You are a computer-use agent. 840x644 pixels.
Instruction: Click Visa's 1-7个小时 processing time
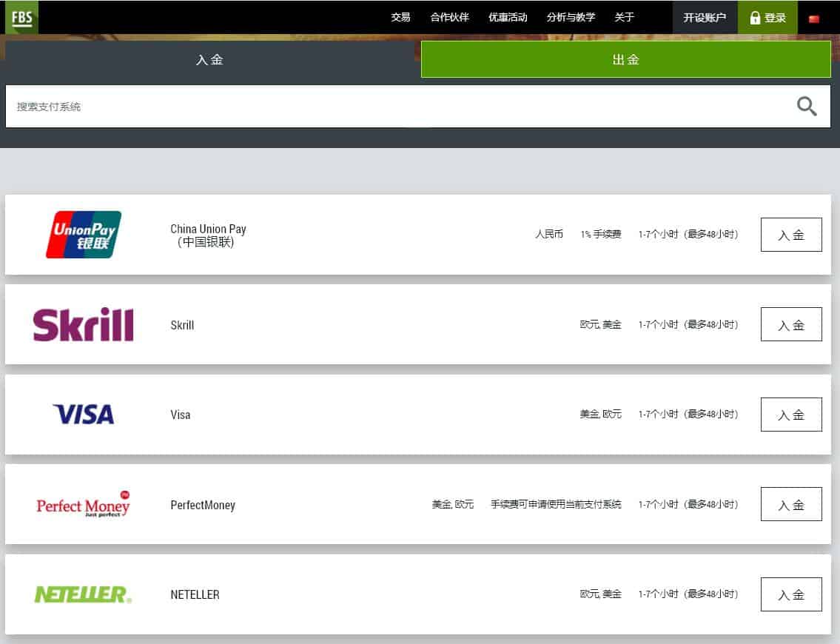click(688, 414)
